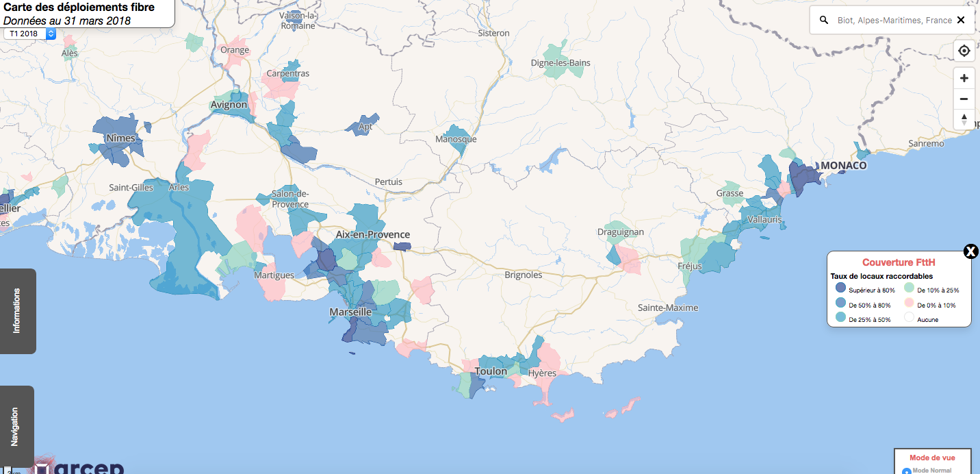This screenshot has height=474, width=980.
Task: Click the Brignoles map label
Action: click(x=523, y=275)
